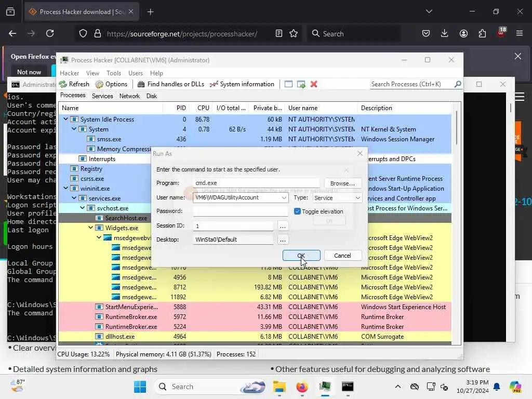This screenshot has height=399, width=532.
Task: Open Firefox extensions puzzle icon
Action: tap(482, 34)
